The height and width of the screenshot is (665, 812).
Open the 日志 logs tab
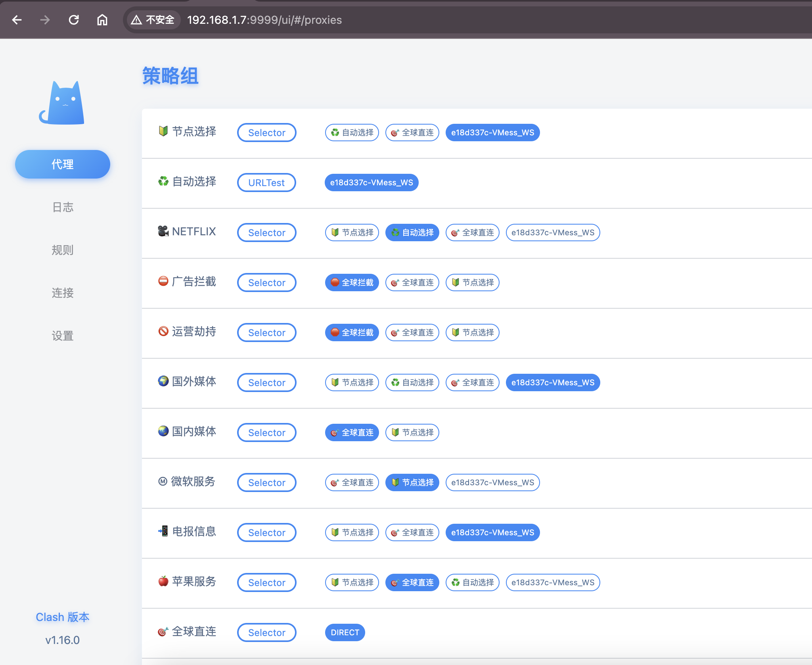(63, 207)
